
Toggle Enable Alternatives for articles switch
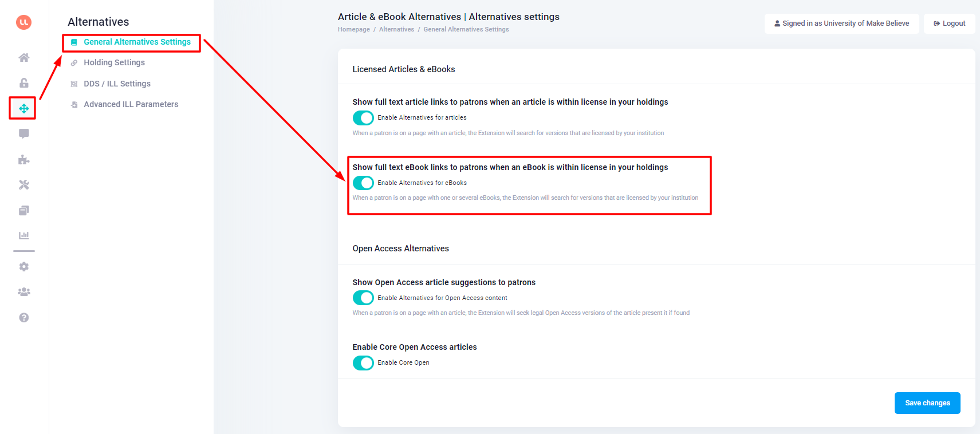tap(363, 118)
